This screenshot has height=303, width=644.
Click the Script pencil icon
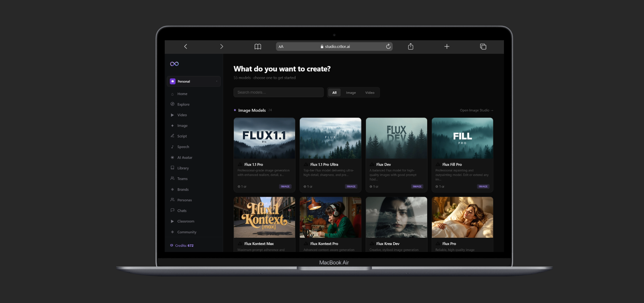(x=172, y=136)
